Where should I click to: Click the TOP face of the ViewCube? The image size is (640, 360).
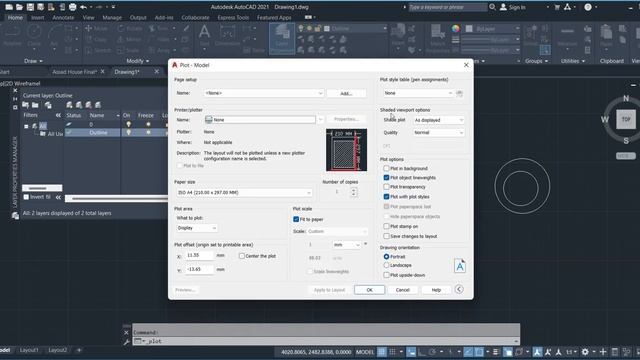coord(626,120)
